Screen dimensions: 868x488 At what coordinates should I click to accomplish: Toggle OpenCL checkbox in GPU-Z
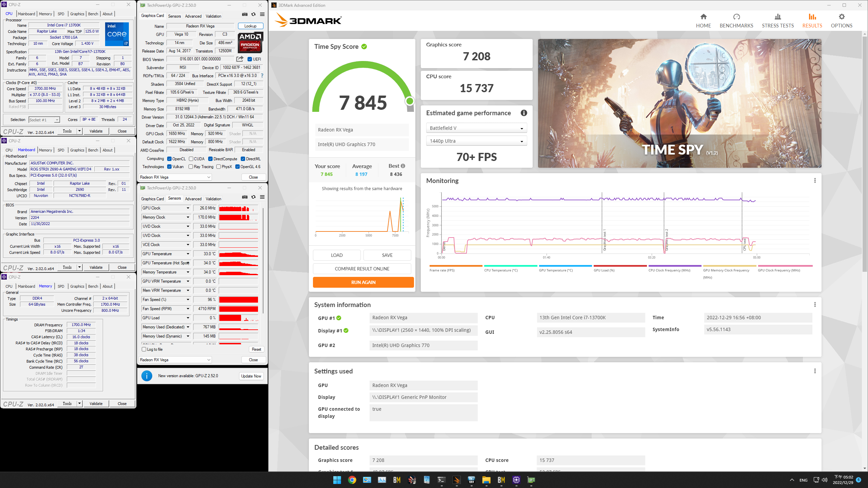click(169, 159)
